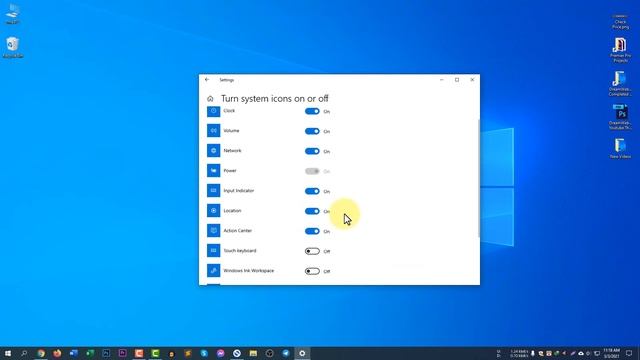Select the Photoshop file desktop icon
This screenshot has height=360, width=640.
click(620, 118)
